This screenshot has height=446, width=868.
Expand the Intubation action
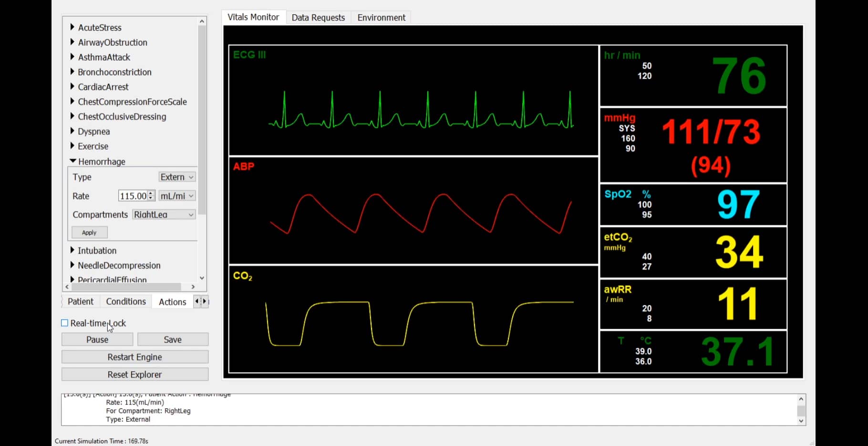[72, 250]
